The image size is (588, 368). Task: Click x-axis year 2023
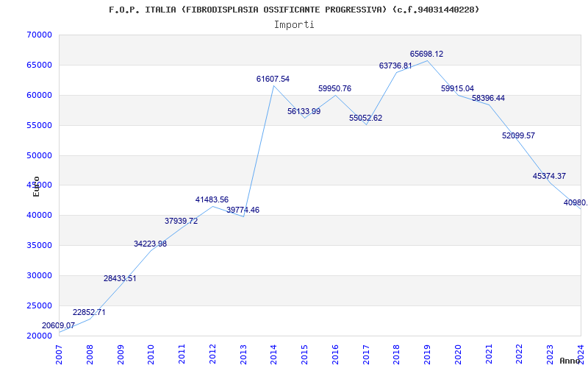click(550, 355)
